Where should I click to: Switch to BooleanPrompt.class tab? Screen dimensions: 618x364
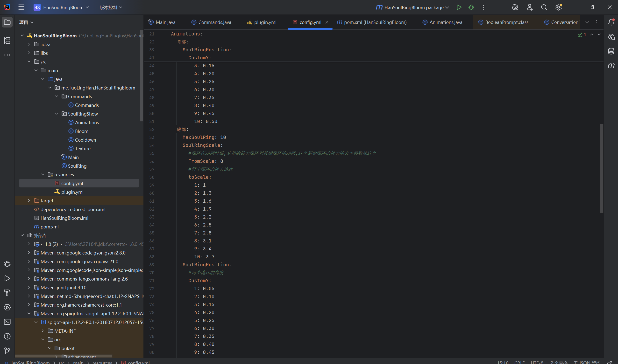tap(504, 22)
